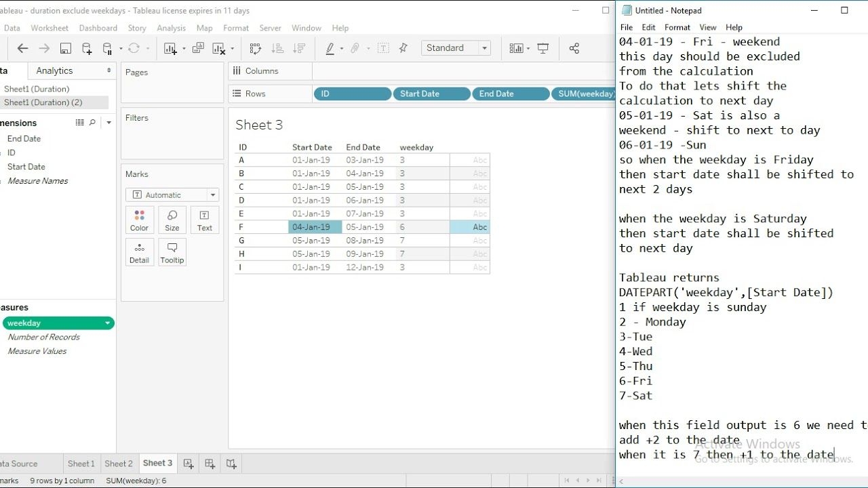This screenshot has width=868, height=488.
Task: Open the Worksheet menu
Action: 50,28
